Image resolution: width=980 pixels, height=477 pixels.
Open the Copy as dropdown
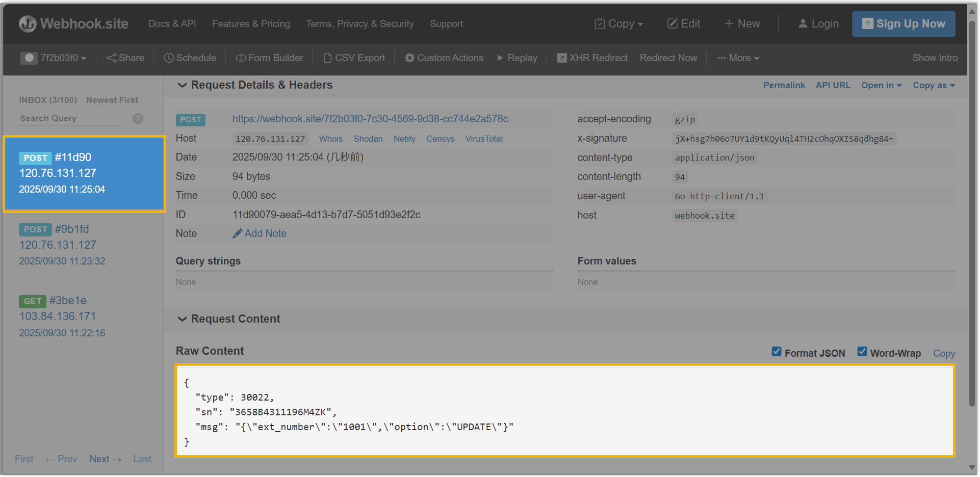tap(934, 85)
